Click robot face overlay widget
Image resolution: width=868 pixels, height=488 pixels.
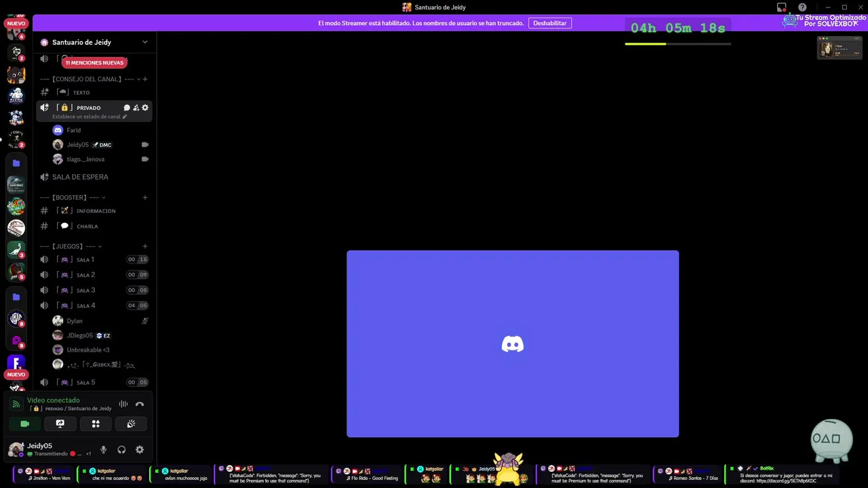click(x=831, y=439)
